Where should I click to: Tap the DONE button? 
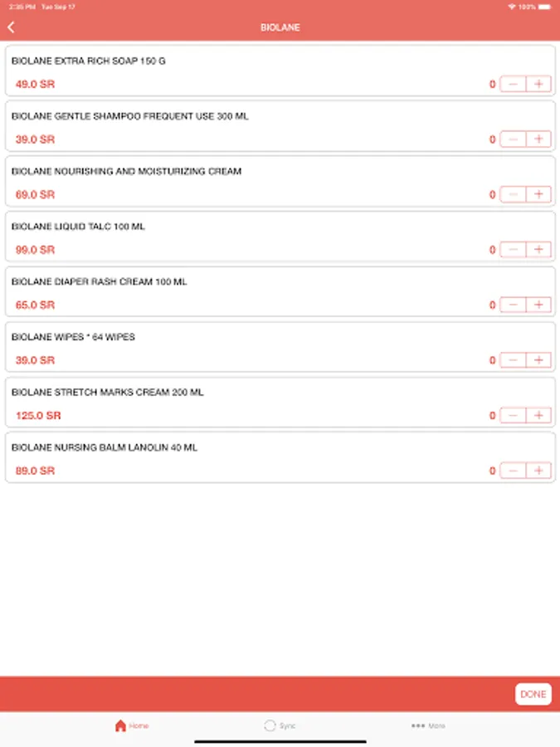[x=533, y=694]
